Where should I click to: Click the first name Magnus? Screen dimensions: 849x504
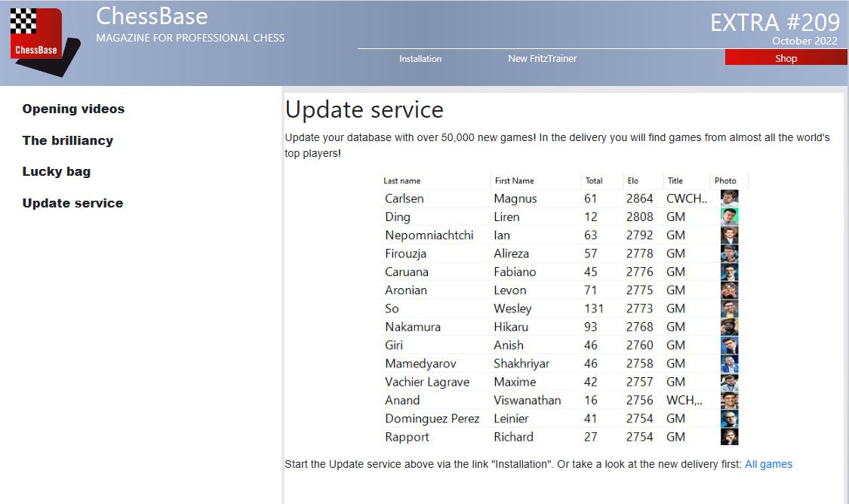pos(515,198)
